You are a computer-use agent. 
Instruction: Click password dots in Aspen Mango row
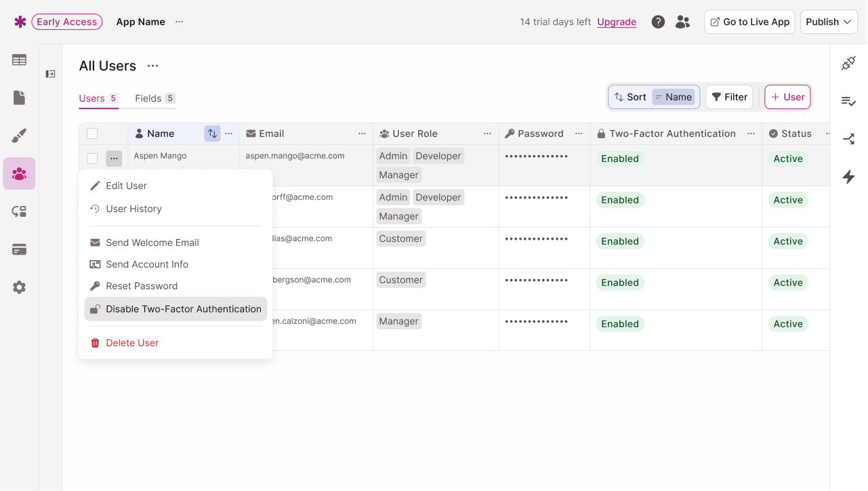pos(537,156)
